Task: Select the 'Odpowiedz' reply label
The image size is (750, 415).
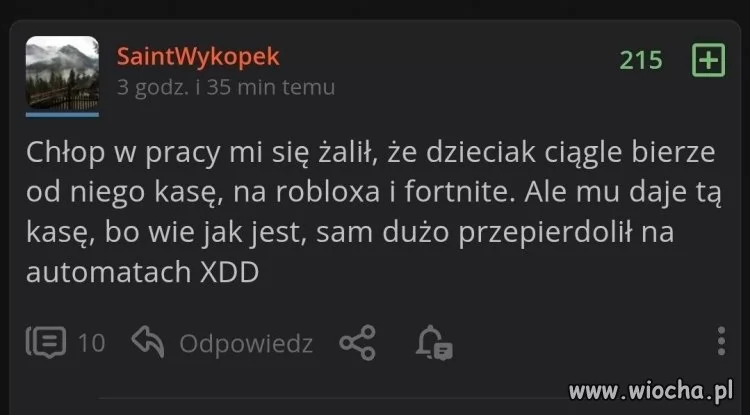Action: coord(246,344)
